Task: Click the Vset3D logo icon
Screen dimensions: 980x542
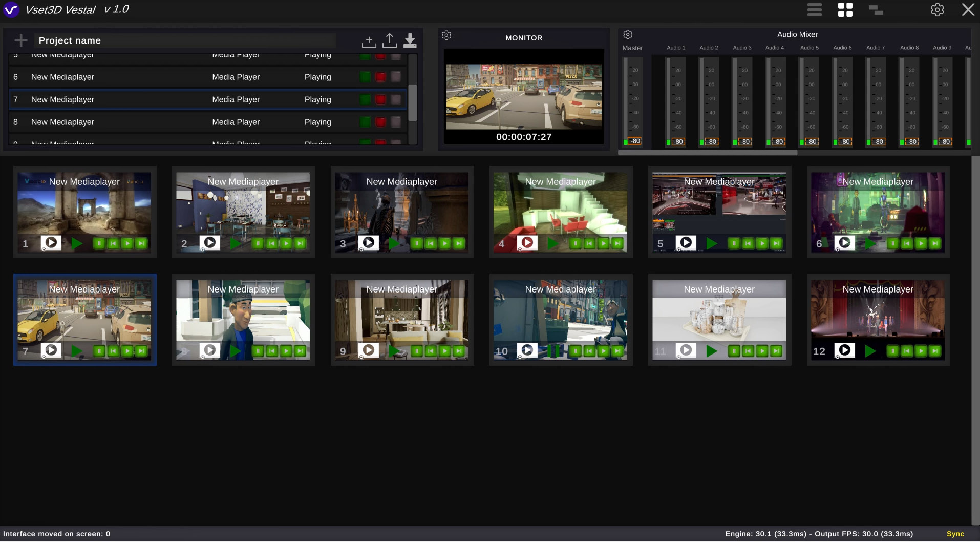Action: click(11, 10)
